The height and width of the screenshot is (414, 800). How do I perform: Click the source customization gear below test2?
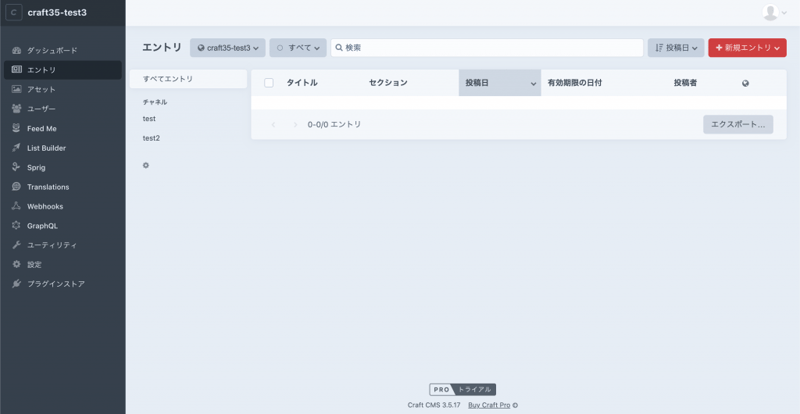[146, 165]
